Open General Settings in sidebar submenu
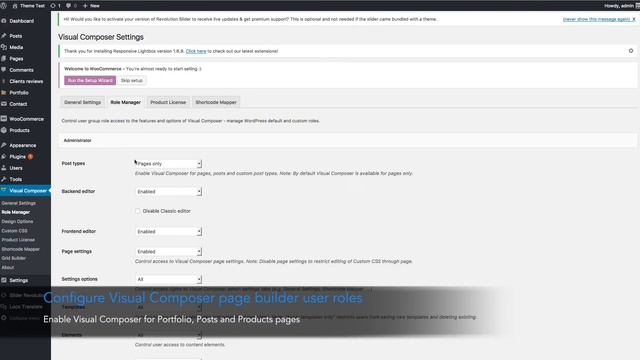The width and height of the screenshot is (640, 360). pos(18,203)
